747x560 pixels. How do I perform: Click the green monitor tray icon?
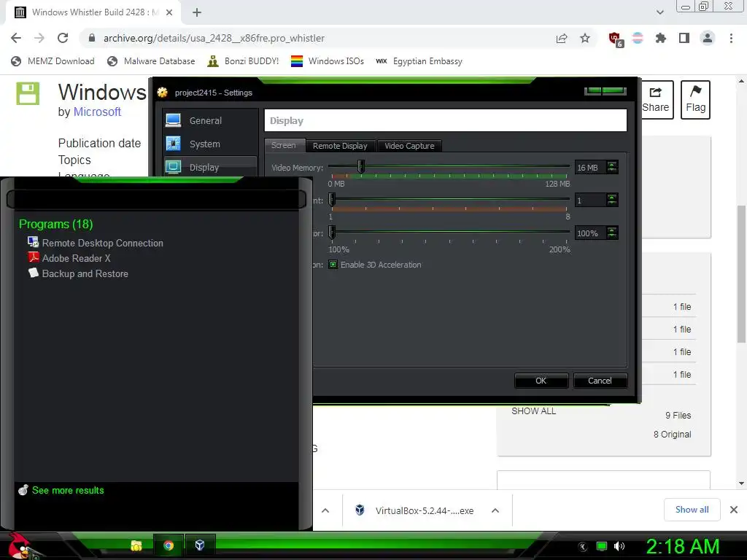pos(602,546)
